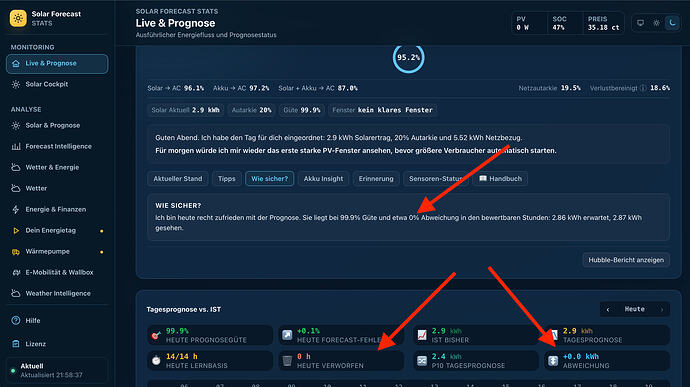Open Dein Energietag page
The width and height of the screenshot is (690, 387).
(57, 230)
